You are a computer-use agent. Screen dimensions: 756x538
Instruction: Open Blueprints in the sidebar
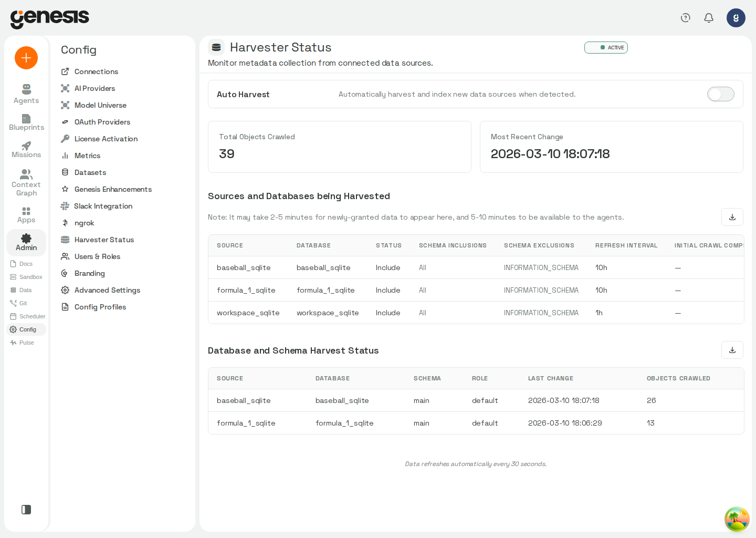pyautogui.click(x=26, y=122)
